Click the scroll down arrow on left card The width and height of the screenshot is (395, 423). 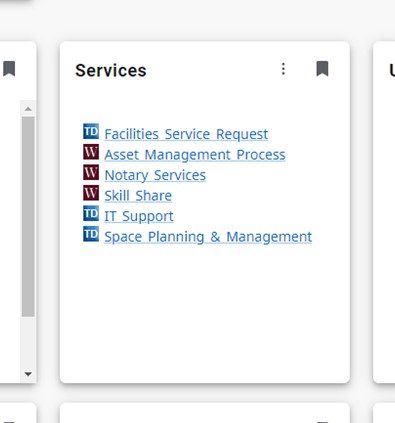28,374
